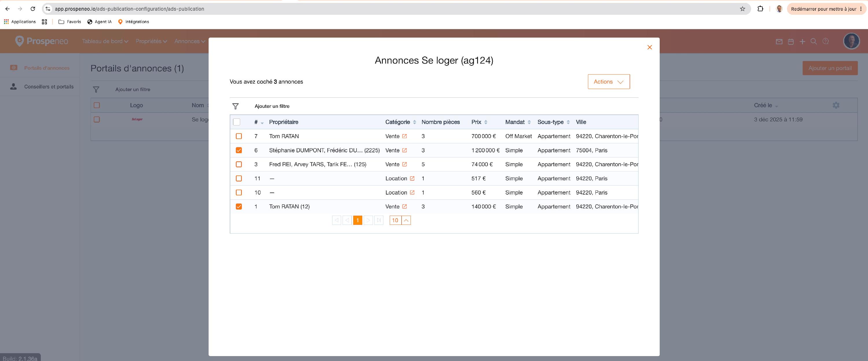Screen dimensions: 868x361
Task: Open Intégrations bookmark
Action: click(x=133, y=22)
